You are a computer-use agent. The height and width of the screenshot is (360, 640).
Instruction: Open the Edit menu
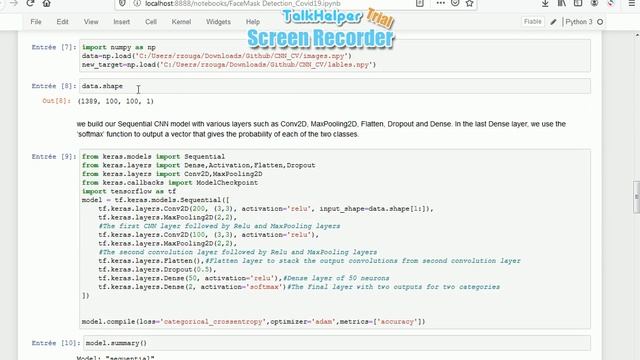coord(62,22)
